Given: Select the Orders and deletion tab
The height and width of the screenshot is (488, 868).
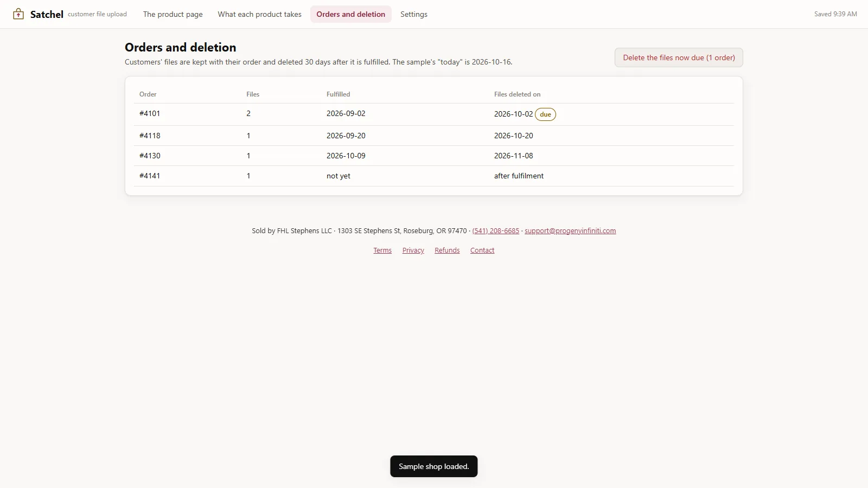Looking at the screenshot, I should [x=351, y=14].
